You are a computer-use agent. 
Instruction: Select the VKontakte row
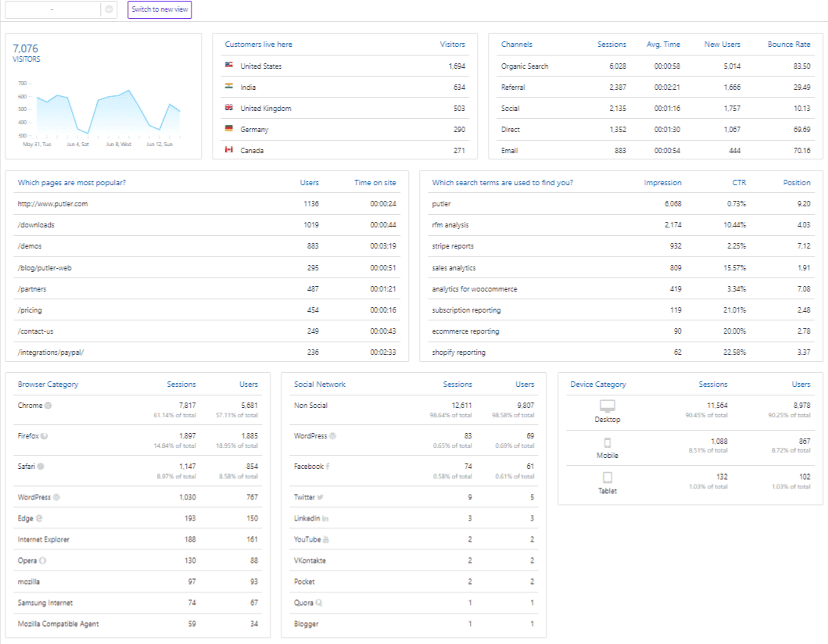(x=414, y=560)
